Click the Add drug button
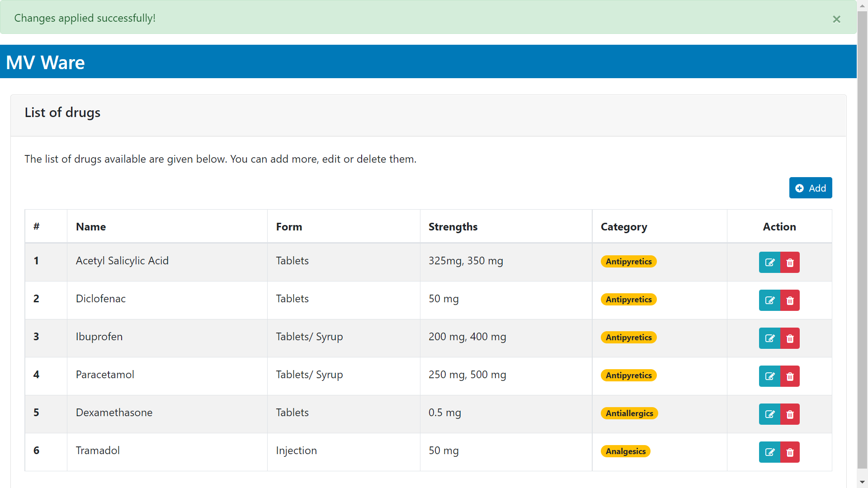The image size is (868, 488). pyautogui.click(x=810, y=188)
